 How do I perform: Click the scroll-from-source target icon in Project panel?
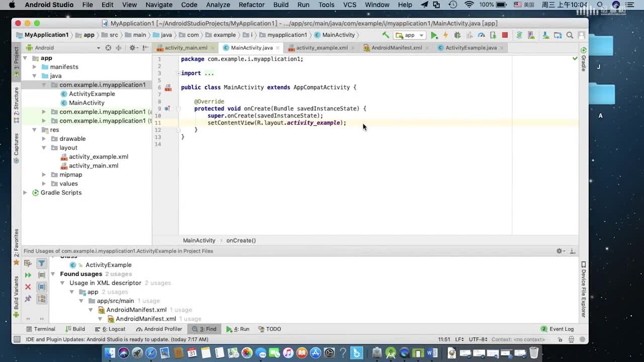click(108, 48)
